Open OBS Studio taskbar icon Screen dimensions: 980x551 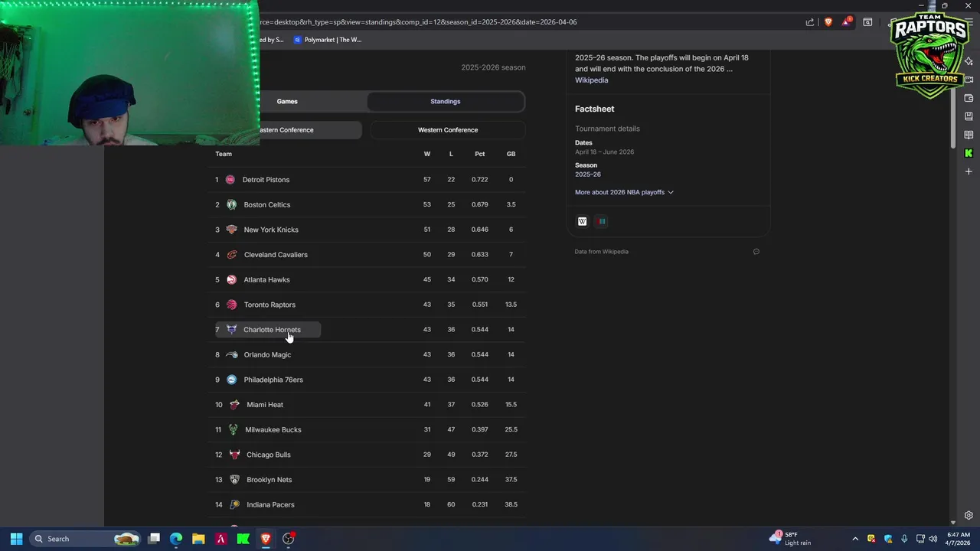288,539
